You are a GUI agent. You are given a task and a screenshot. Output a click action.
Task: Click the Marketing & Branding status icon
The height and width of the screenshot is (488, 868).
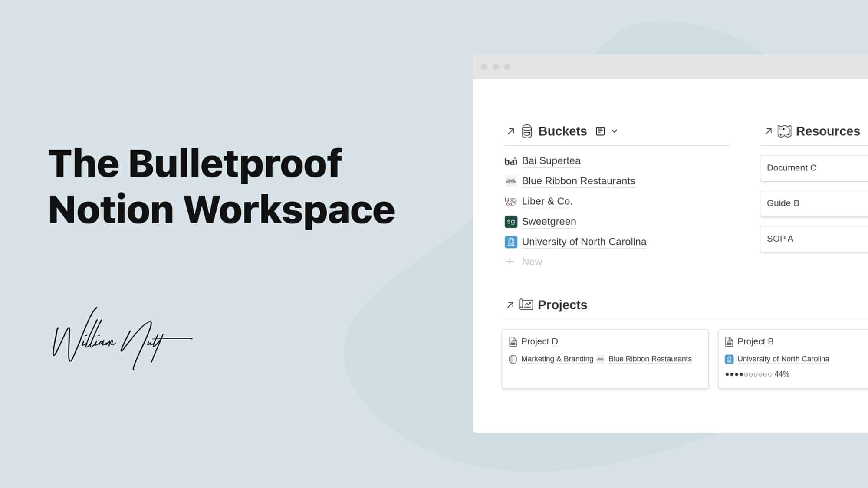513,359
